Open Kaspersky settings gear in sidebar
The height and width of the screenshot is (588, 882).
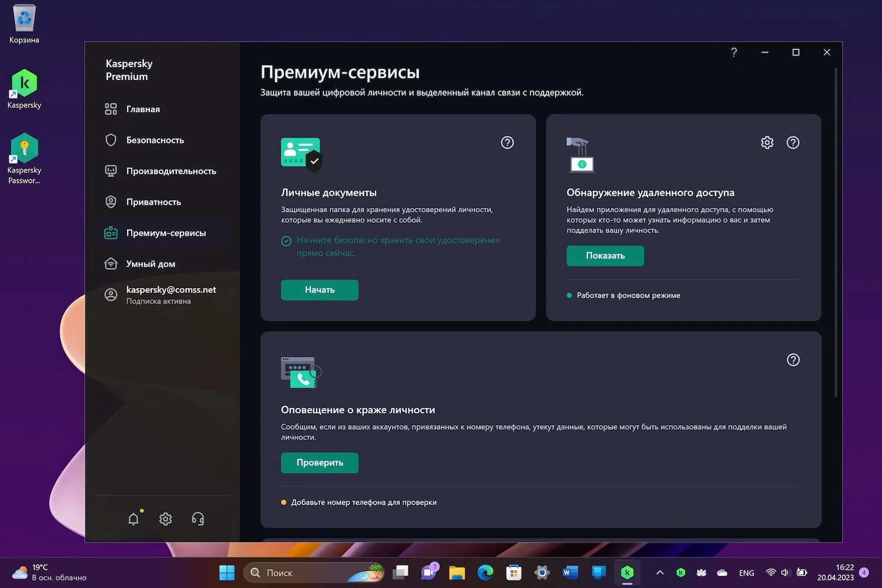click(x=166, y=519)
